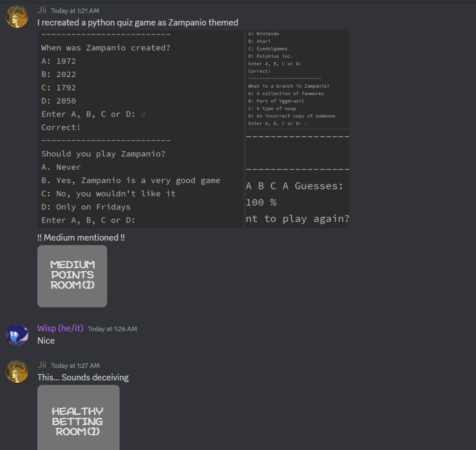
Task: Open Wisp's profile avatar
Action: [17, 335]
